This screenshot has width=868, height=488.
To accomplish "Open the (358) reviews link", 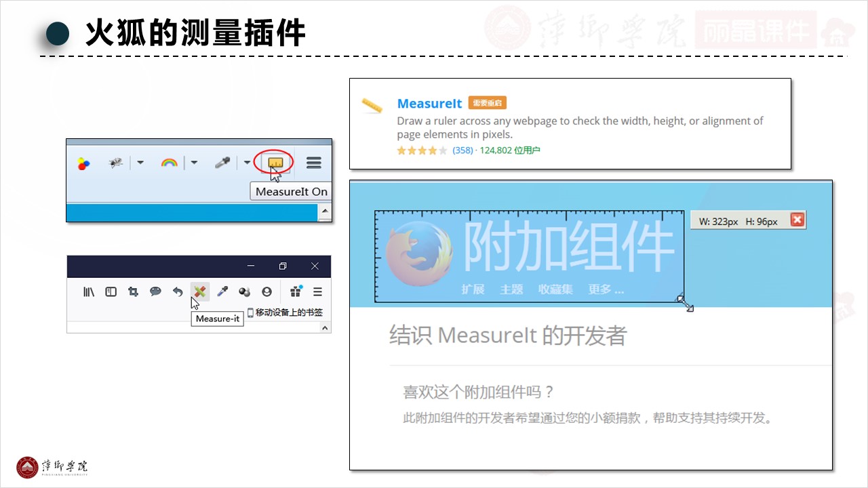I will (x=462, y=150).
